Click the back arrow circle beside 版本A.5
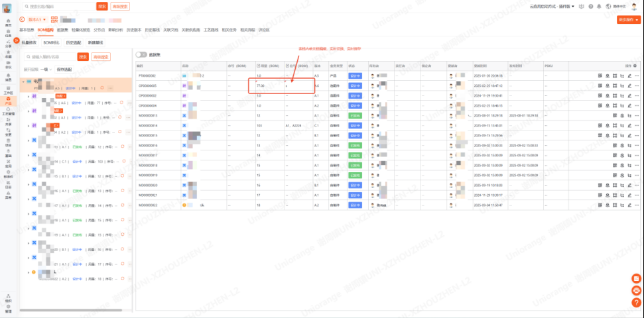Screen dimensions: 644x318 tap(23, 20)
